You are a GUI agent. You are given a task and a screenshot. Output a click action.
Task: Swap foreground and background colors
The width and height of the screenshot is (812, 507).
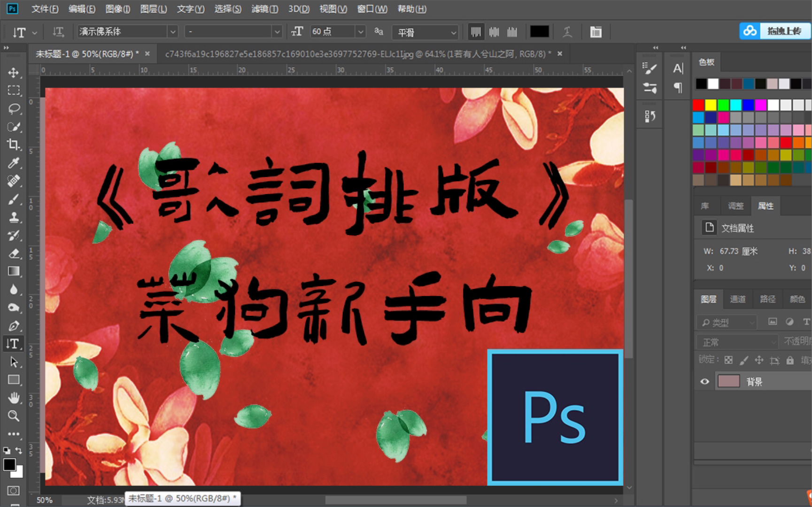[19, 450]
